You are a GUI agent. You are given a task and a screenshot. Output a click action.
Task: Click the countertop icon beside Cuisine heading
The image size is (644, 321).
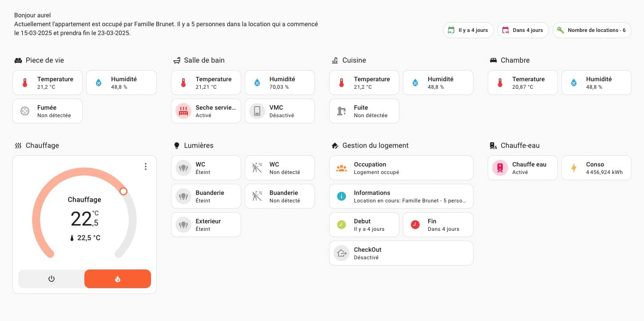[x=335, y=60]
